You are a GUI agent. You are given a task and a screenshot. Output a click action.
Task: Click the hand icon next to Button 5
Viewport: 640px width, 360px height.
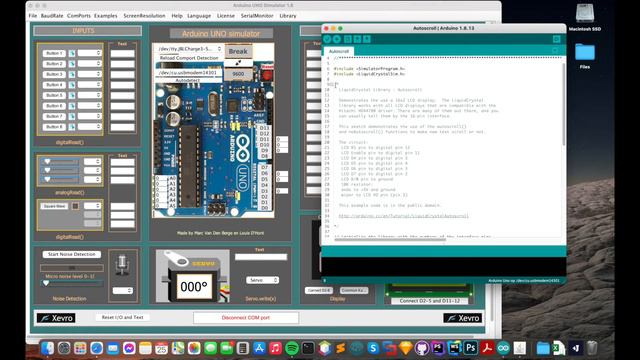pyautogui.click(x=72, y=95)
